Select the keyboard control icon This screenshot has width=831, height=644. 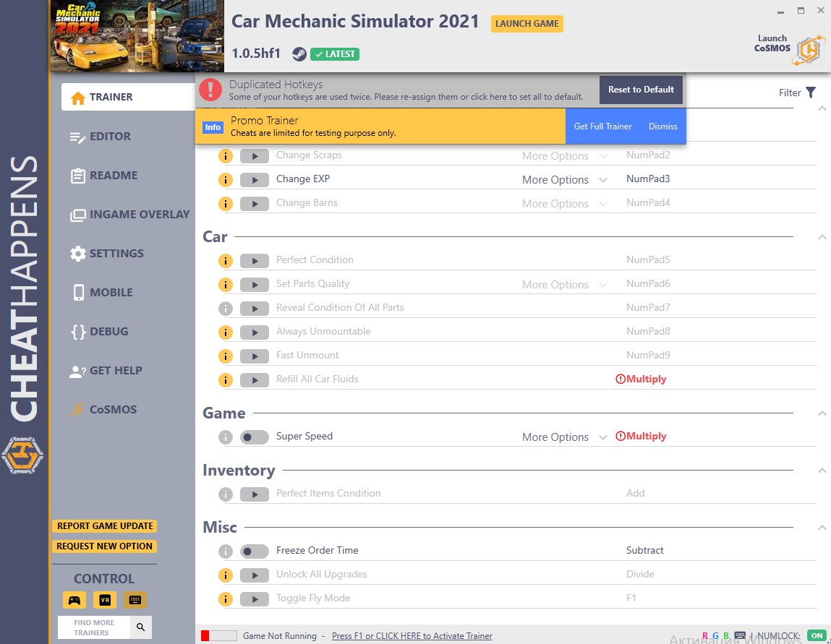[x=135, y=600]
